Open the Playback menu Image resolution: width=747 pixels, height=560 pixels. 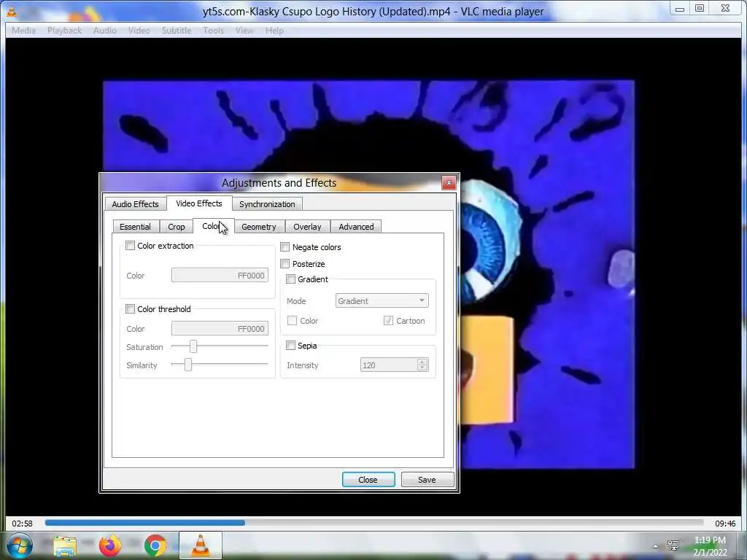[x=64, y=31]
